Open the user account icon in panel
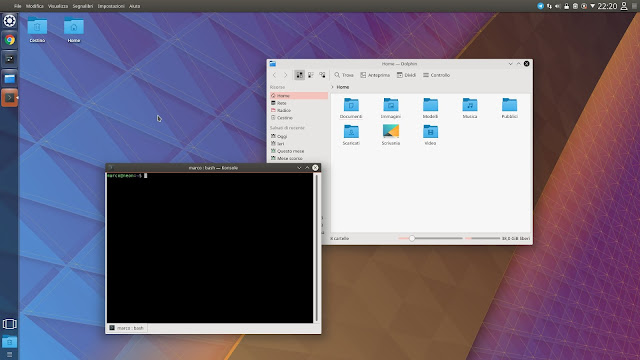 [x=624, y=6]
